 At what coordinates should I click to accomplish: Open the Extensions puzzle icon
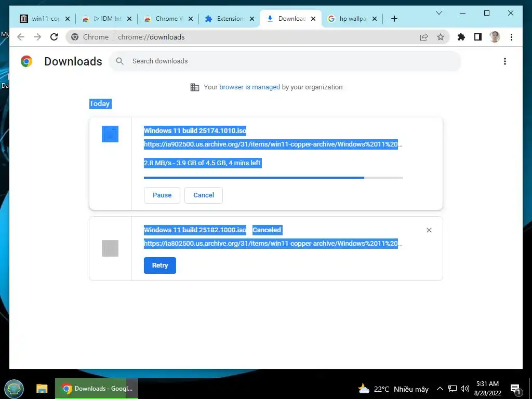point(461,37)
